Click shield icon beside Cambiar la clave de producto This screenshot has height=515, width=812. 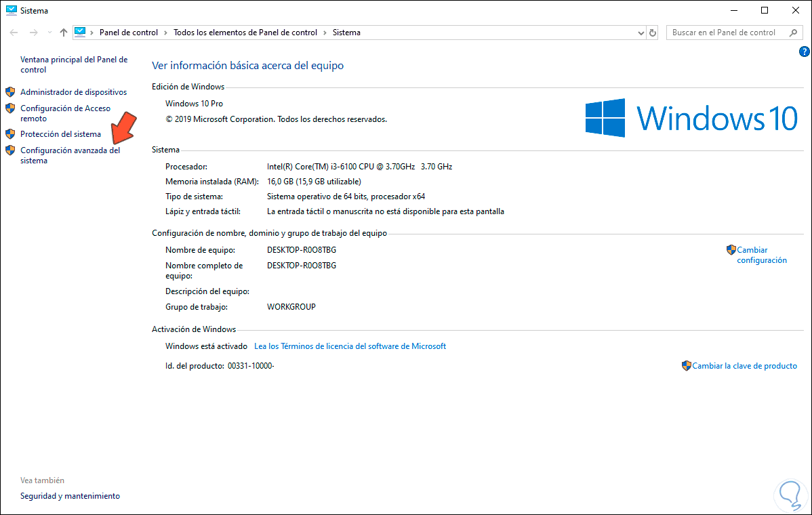point(686,366)
